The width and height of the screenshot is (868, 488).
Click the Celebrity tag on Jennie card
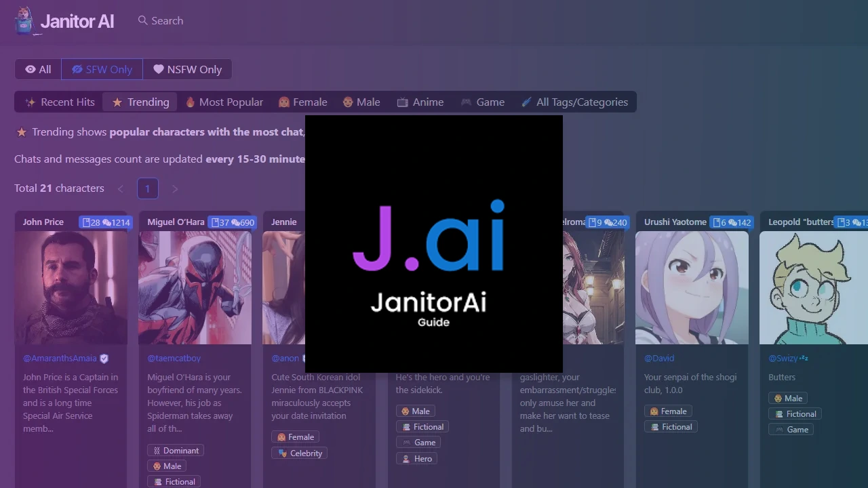coord(299,453)
